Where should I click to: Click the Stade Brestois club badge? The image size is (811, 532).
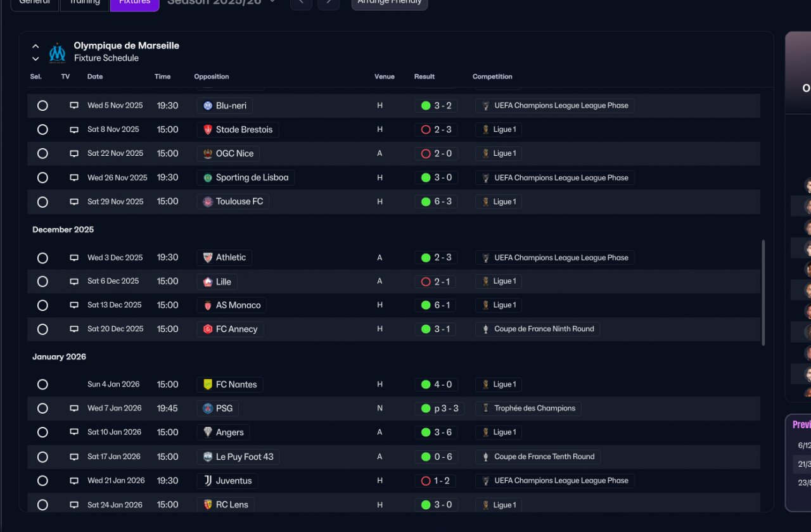(208, 130)
